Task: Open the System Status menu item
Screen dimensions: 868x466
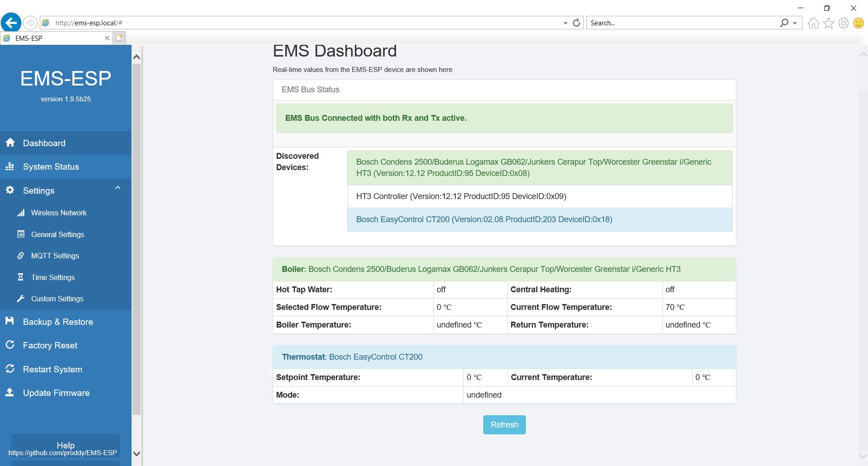Action: click(66, 166)
